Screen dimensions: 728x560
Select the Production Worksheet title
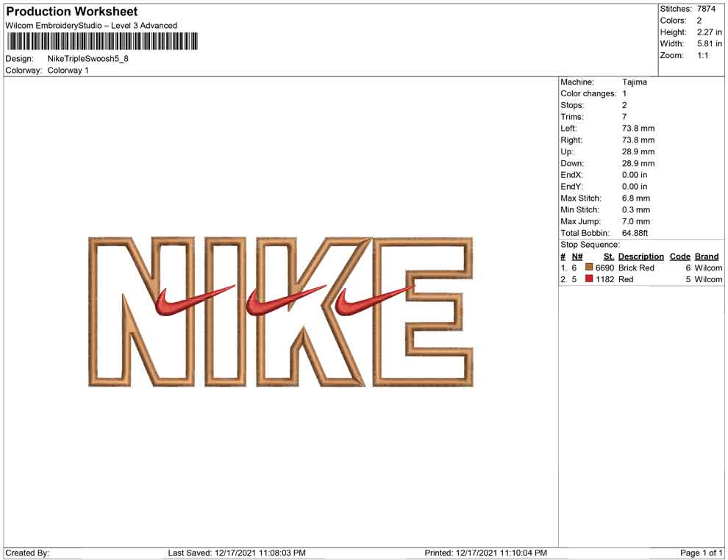tap(72, 12)
